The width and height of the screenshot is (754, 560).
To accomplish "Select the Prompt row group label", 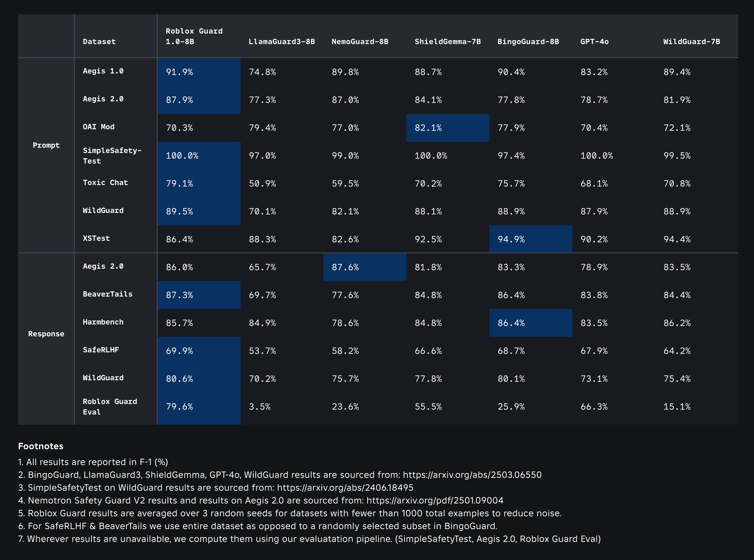I will 46,145.
